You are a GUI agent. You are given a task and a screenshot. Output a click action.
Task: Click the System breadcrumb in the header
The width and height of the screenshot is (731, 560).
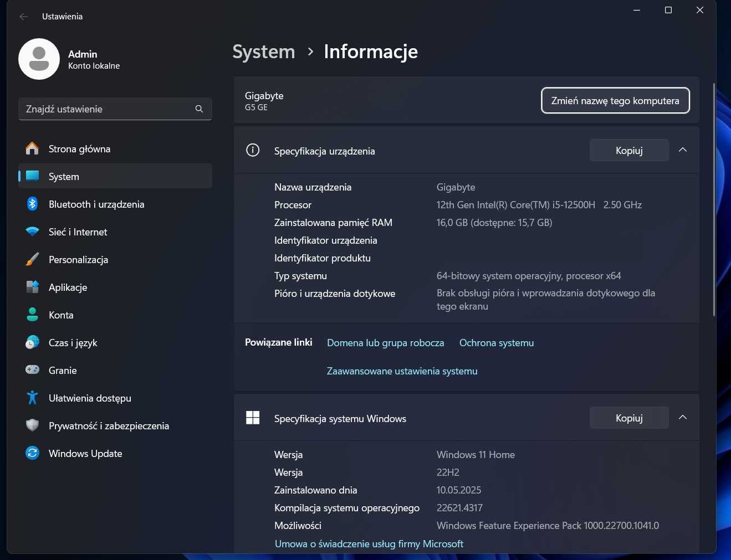(x=264, y=52)
